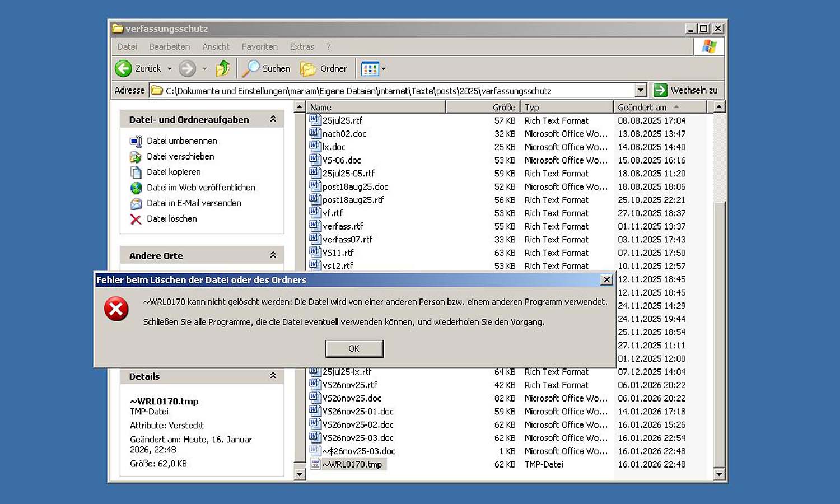Click the folder Up one level icon

[223, 68]
